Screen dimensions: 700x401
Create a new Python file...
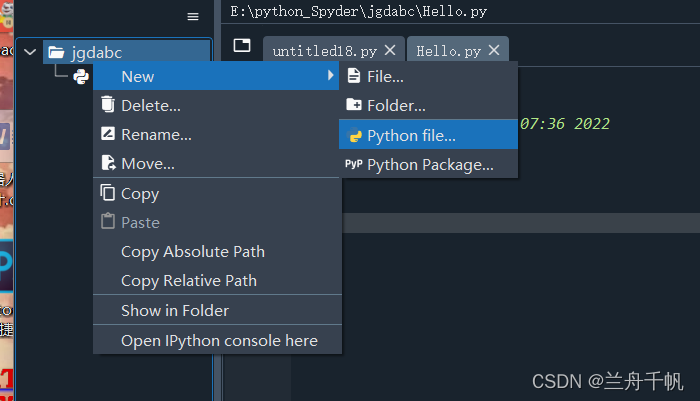[x=411, y=135]
